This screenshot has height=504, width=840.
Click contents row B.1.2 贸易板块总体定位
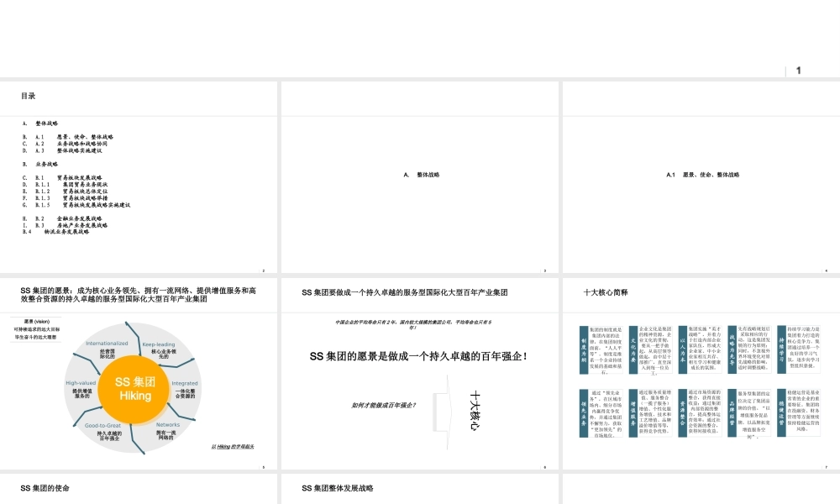(x=65, y=192)
